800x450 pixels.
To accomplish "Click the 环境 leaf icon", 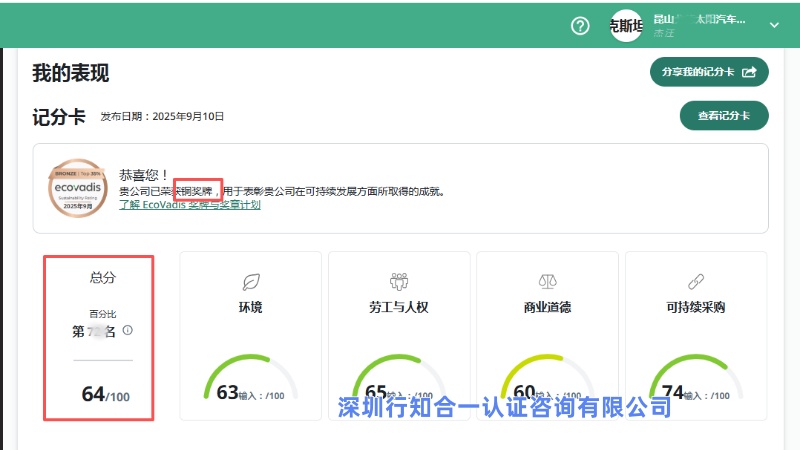I will coord(251,281).
